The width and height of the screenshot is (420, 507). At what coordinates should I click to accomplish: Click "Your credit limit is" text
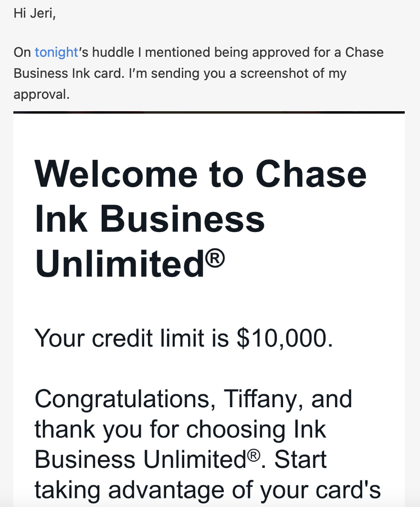pyautogui.click(x=132, y=338)
